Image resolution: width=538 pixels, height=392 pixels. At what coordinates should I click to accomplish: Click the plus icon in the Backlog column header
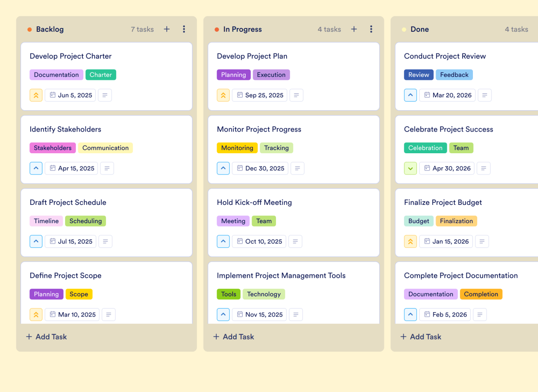[x=167, y=29]
